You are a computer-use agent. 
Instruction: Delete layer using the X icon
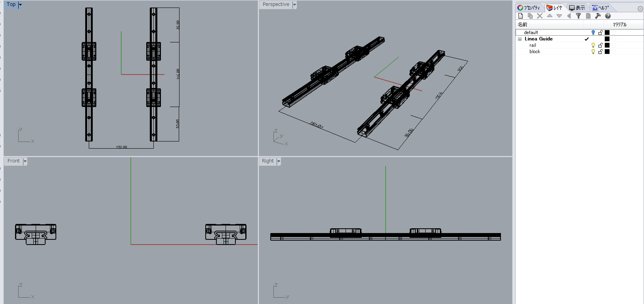[540, 16]
